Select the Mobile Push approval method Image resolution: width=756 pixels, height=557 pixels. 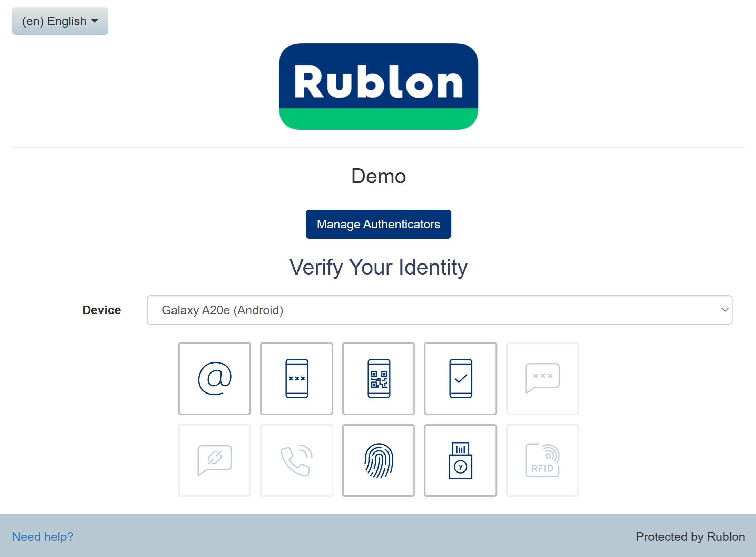[x=460, y=378]
